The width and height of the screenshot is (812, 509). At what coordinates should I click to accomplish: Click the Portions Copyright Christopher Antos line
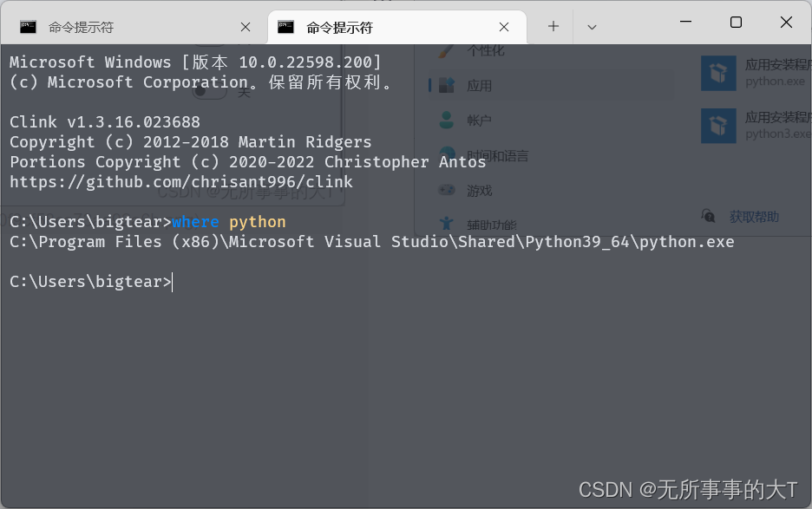click(247, 162)
